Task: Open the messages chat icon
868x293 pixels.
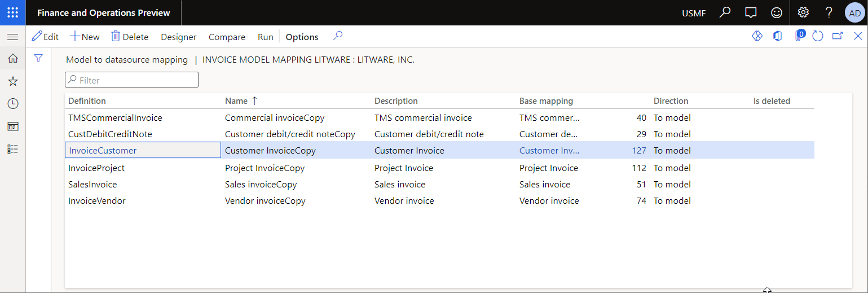Action: pyautogui.click(x=751, y=12)
